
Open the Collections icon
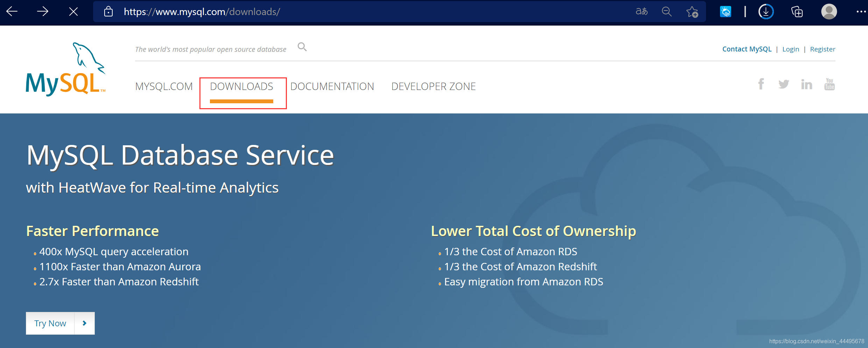point(797,12)
